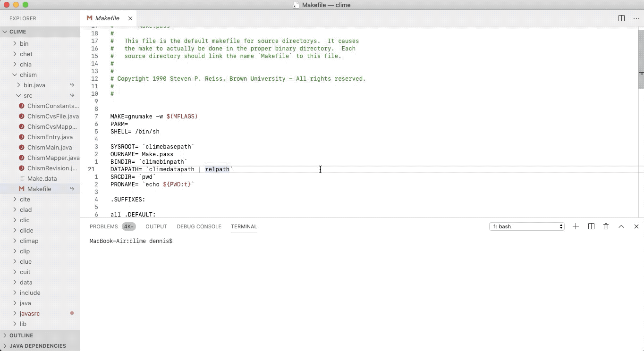Click the MAKE=gnumake line in editor
Image resolution: width=644 pixels, height=351 pixels.
(x=154, y=117)
